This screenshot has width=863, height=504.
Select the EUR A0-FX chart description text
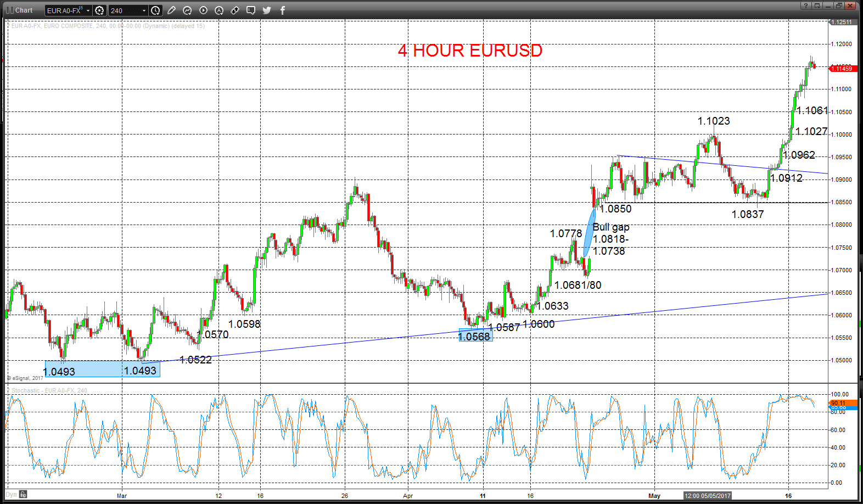point(108,26)
